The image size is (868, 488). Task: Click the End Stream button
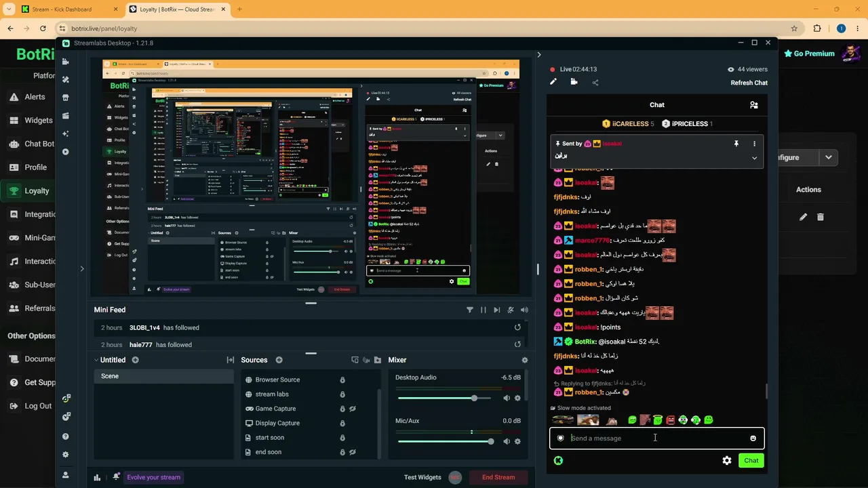[498, 477]
